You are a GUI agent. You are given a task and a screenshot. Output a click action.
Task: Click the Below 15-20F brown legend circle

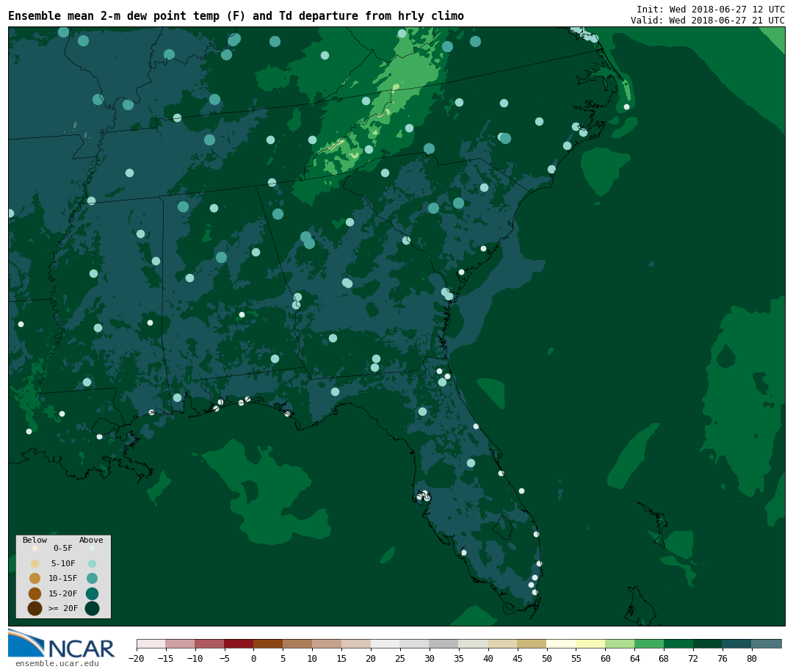pyautogui.click(x=35, y=593)
